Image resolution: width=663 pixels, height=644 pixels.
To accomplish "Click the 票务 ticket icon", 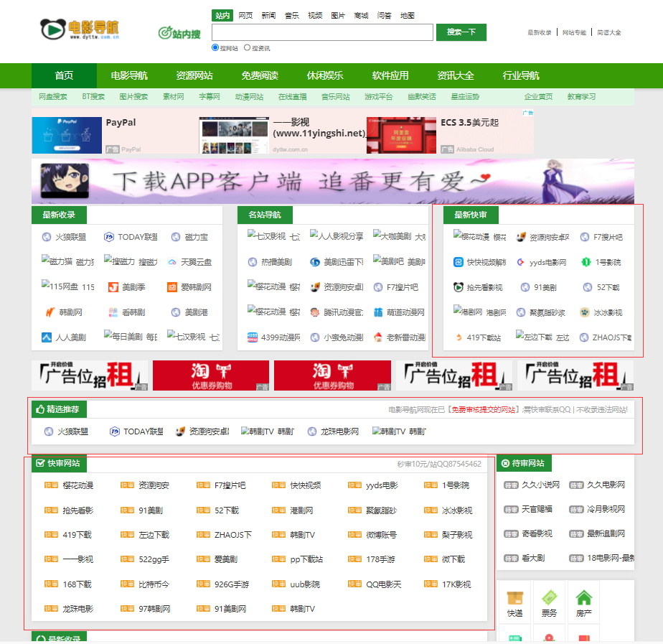I will (x=549, y=598).
